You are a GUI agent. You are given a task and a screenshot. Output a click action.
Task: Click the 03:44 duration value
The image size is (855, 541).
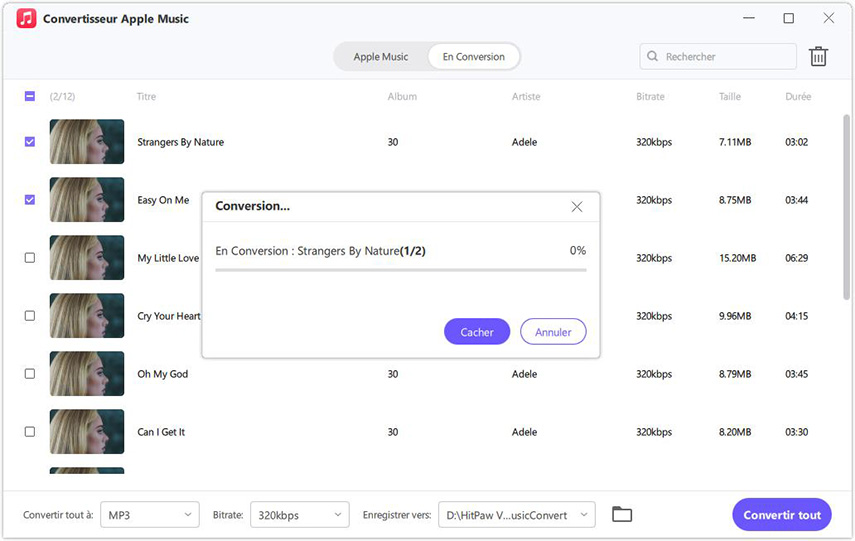tap(796, 200)
